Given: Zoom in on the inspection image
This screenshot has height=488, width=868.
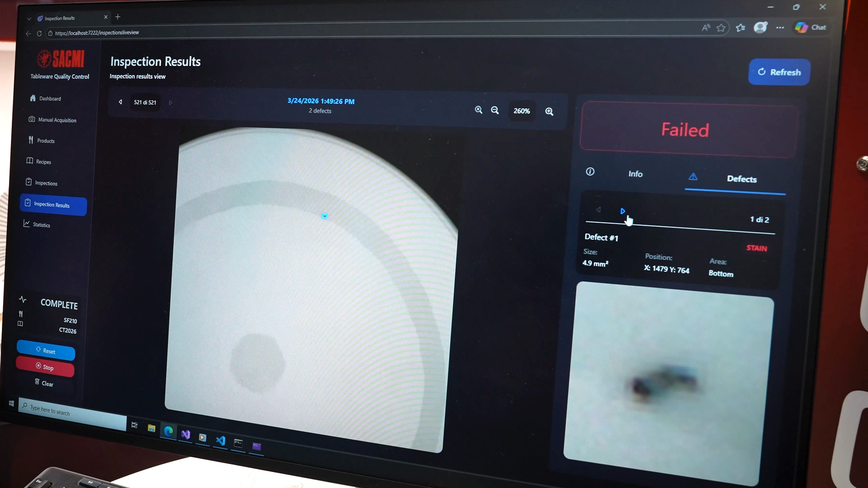Looking at the screenshot, I should (549, 111).
